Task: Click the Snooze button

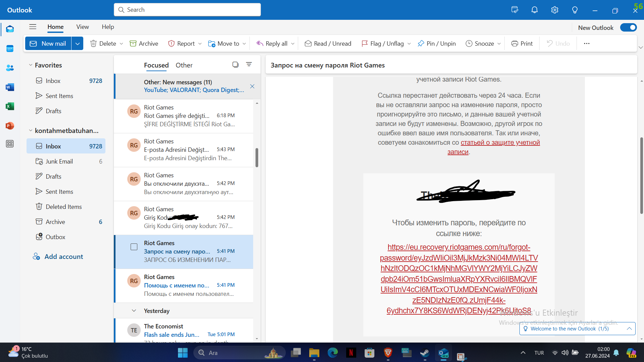Action: (x=480, y=44)
